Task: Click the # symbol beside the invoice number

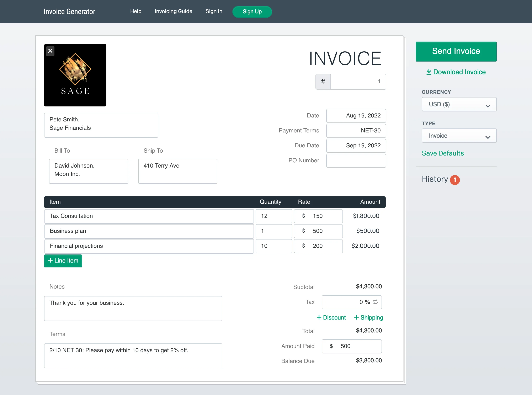Action: [x=323, y=81]
